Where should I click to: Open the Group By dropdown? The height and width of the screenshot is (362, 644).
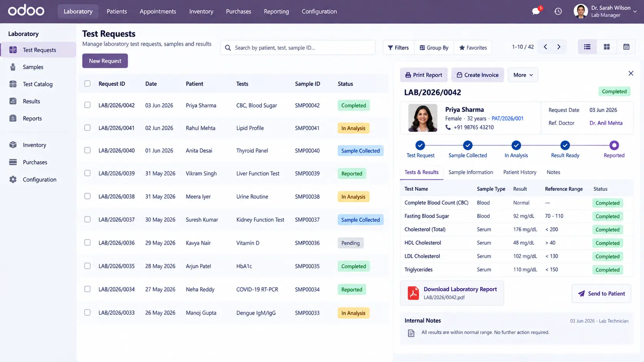[x=434, y=48]
